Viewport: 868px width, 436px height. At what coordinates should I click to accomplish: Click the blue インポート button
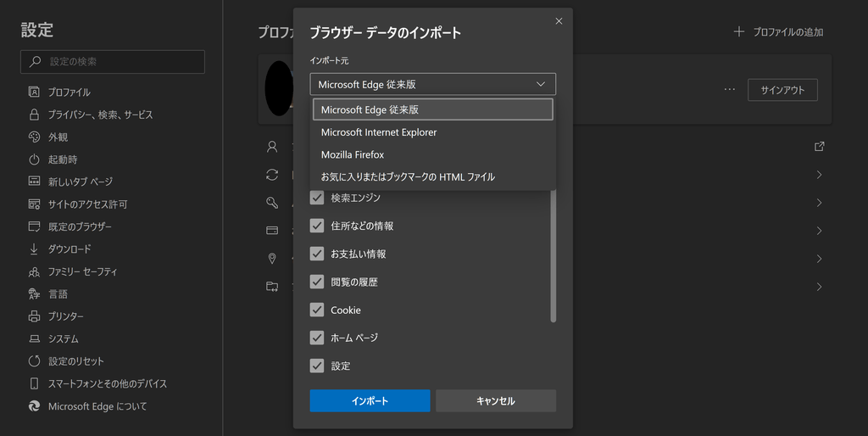pos(370,400)
